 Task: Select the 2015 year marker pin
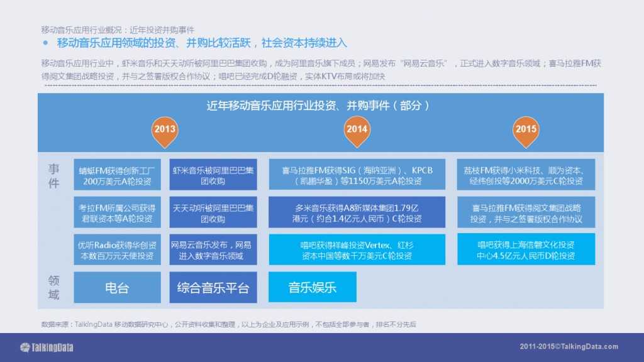(526, 131)
